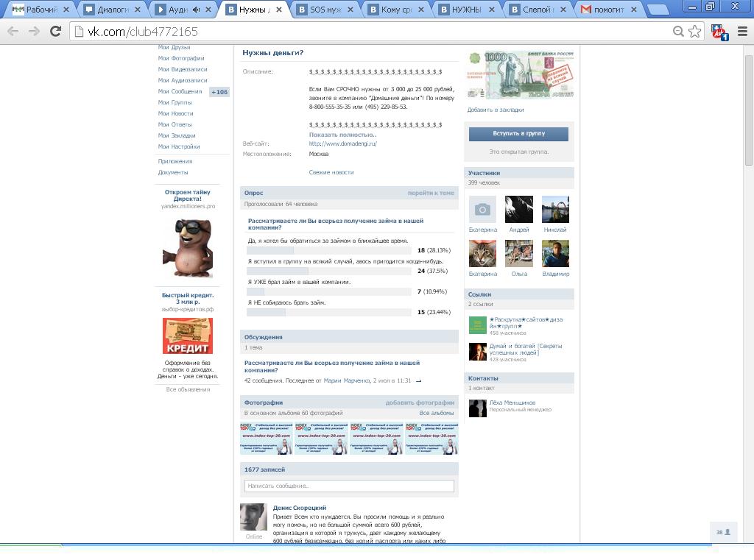Click Свежие новости link
Screen dimensions: 754x560
331,172
